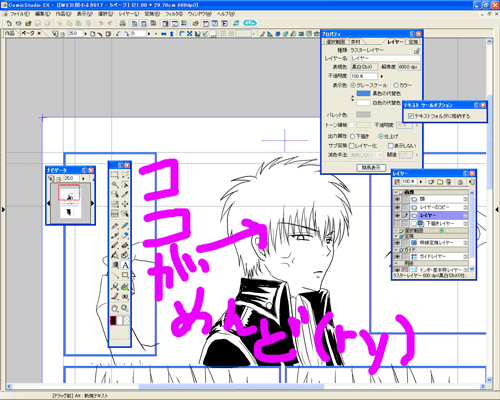Screen dimensions: 500x400
Task: Toggle the レイヤー化 checkbox
Action: 351,146
